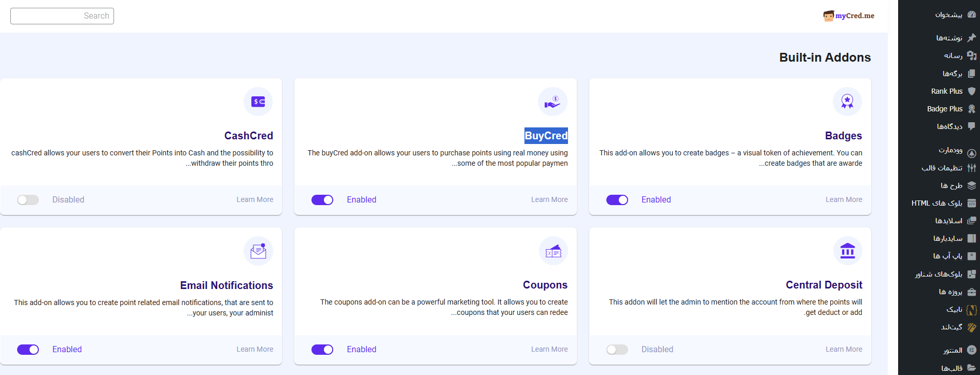Open Learn More for Badges
Viewport: 980px width, 375px height.
click(844, 199)
